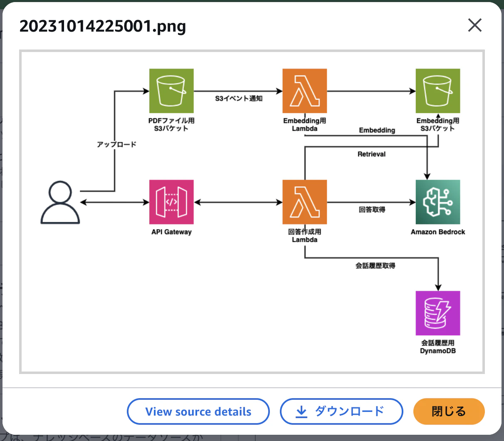Click the PDF file S3 bucket icon
The image size is (504, 441).
(x=171, y=91)
